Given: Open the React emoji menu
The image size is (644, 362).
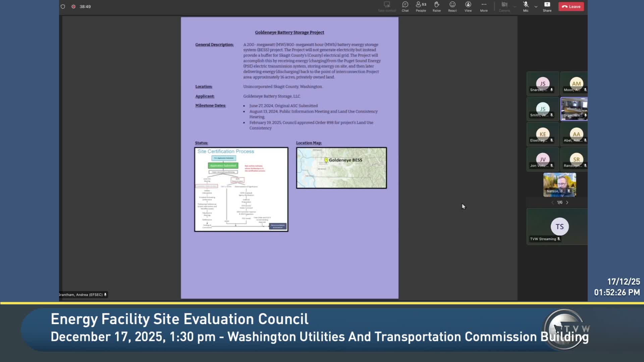Looking at the screenshot, I should (x=452, y=6).
